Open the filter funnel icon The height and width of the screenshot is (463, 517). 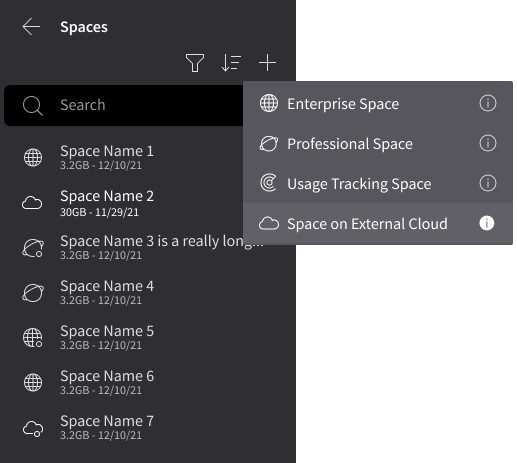point(195,63)
